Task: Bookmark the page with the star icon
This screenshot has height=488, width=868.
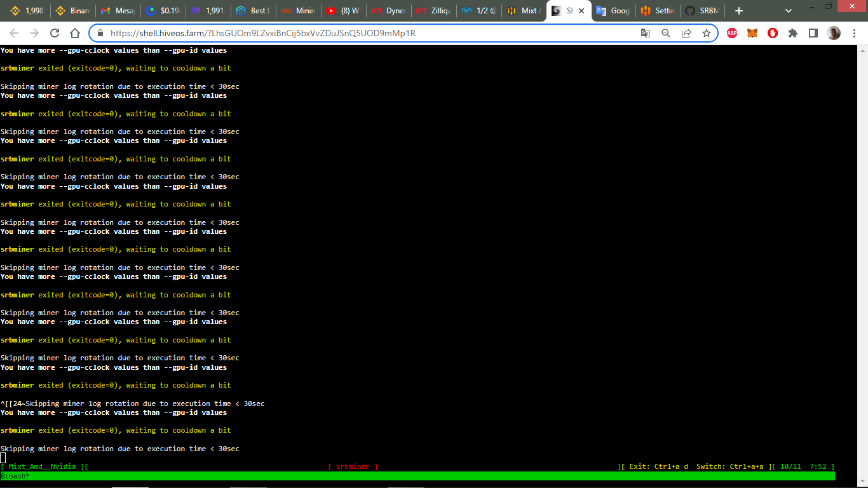Action: tap(707, 34)
